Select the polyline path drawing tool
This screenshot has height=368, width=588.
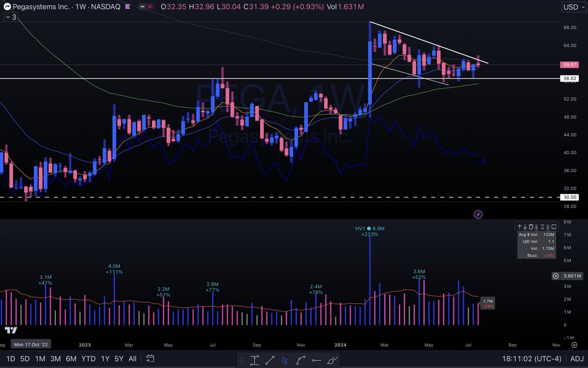(x=301, y=361)
